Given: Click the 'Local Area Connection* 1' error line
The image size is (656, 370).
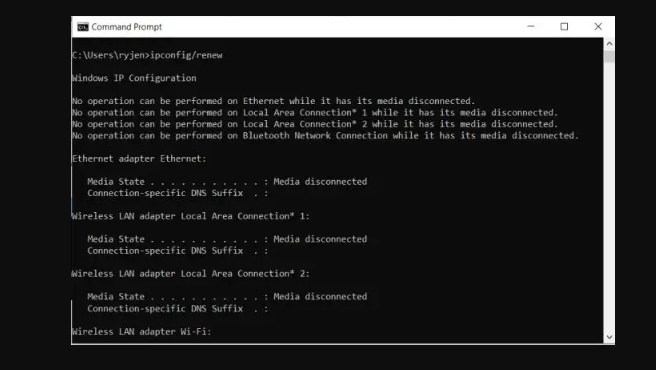Looking at the screenshot, I should coord(315,113).
